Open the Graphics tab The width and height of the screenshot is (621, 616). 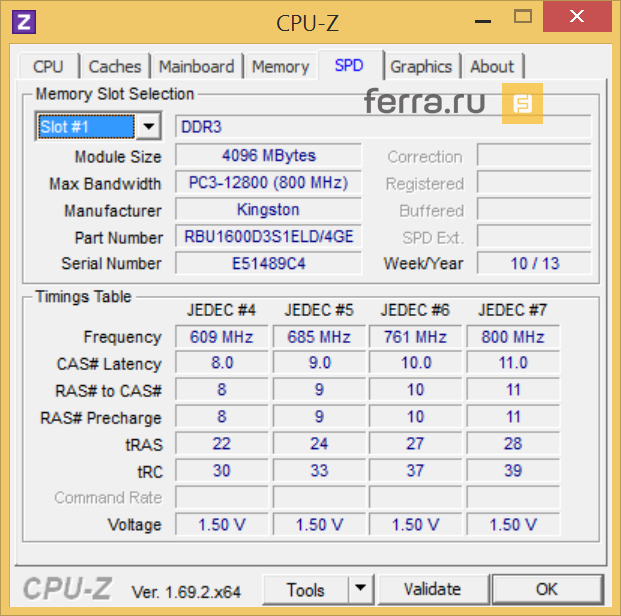(421, 67)
